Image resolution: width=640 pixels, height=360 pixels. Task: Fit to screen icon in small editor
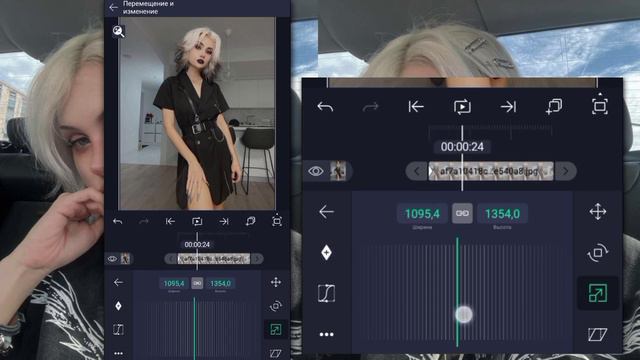[x=277, y=220]
